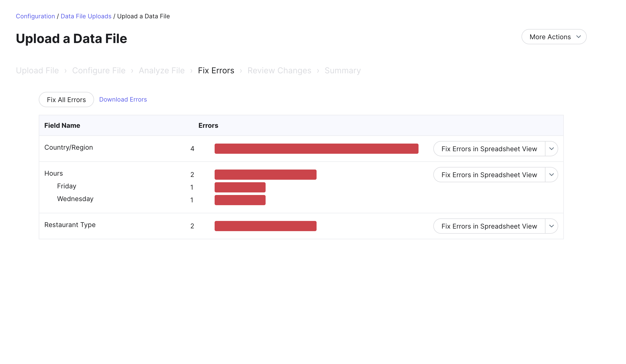
Task: Select the Configure File step
Action: tap(99, 71)
